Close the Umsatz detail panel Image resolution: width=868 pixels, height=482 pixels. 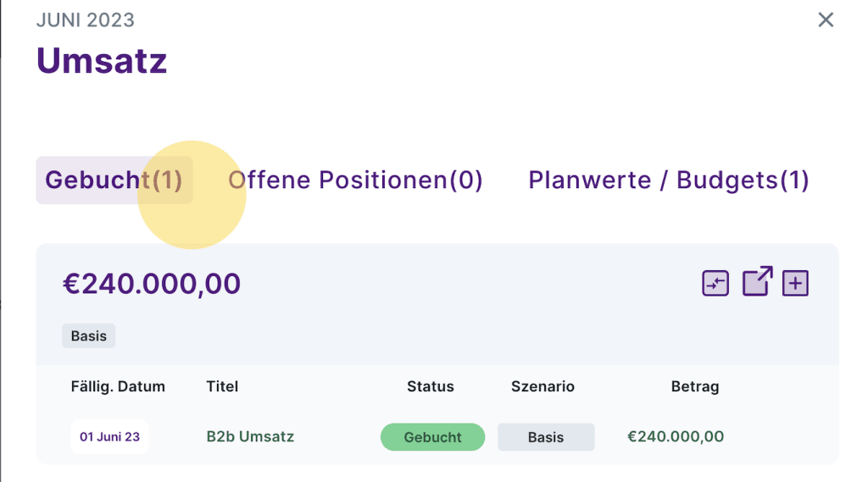826,19
